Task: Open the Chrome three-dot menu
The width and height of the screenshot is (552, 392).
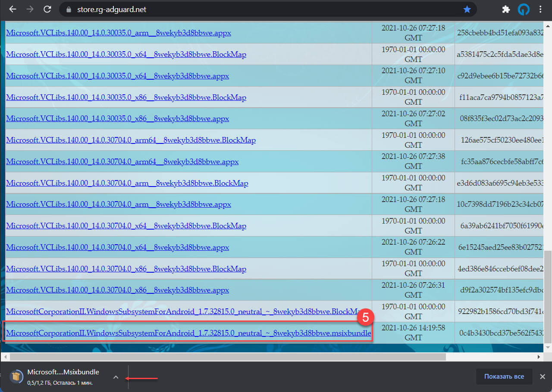Action: coord(541,9)
